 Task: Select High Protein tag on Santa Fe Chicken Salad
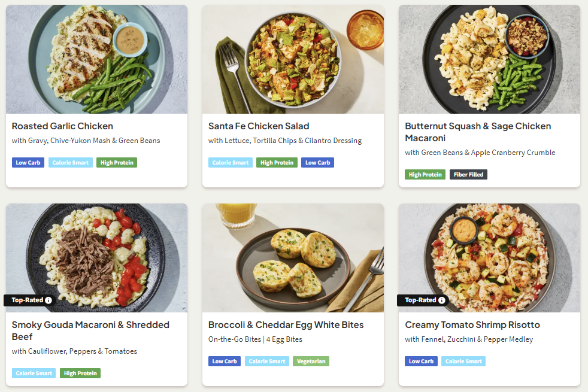pos(277,163)
